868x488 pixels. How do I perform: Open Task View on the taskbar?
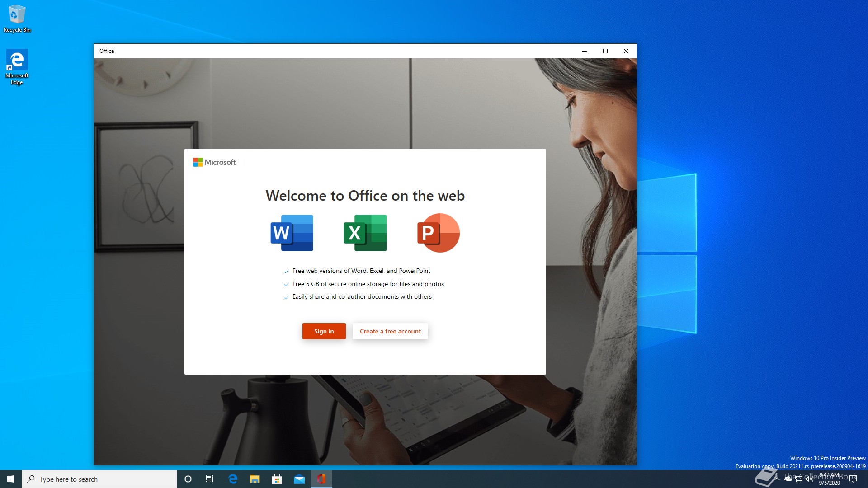(210, 479)
